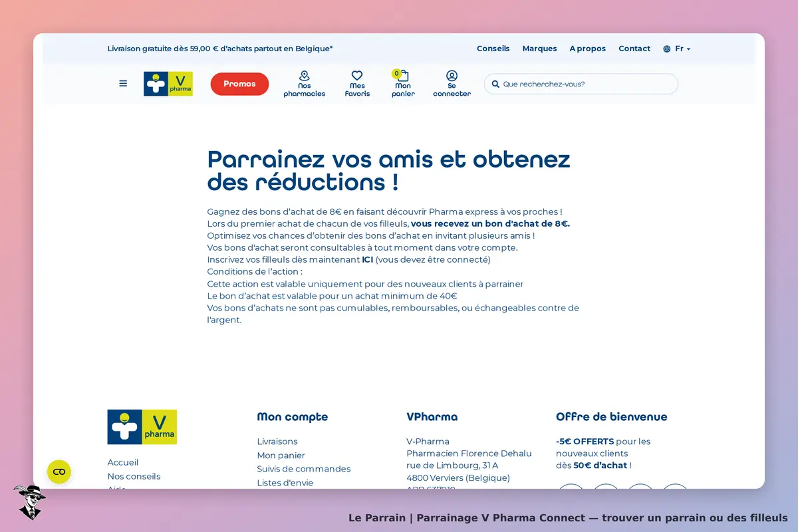Click the 'Parrainez vos amis' heading
798x532 pixels.
389,170
